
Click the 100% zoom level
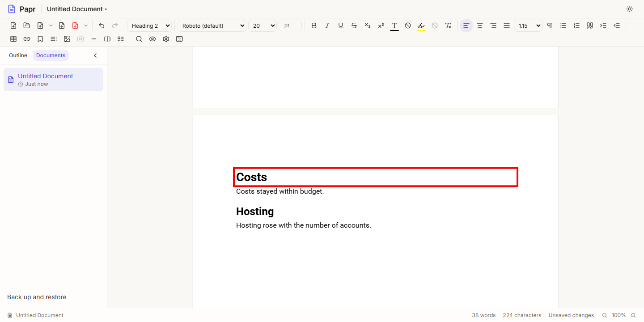[619, 315]
